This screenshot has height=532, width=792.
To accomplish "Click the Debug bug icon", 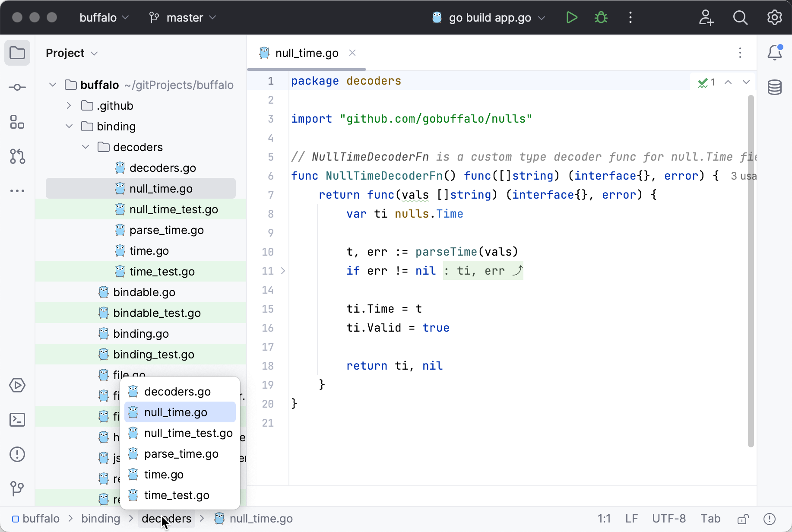I will 601,18.
